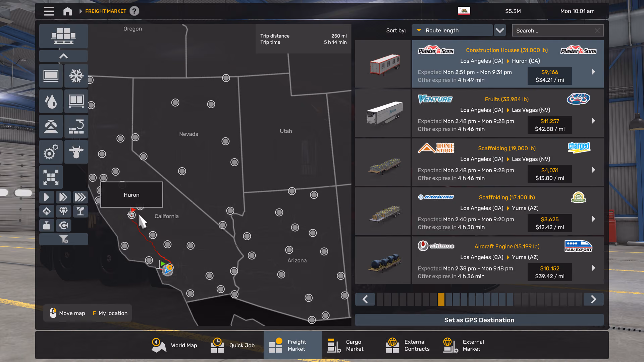
Task: Open the Route length sort dropdown
Action: click(x=452, y=30)
